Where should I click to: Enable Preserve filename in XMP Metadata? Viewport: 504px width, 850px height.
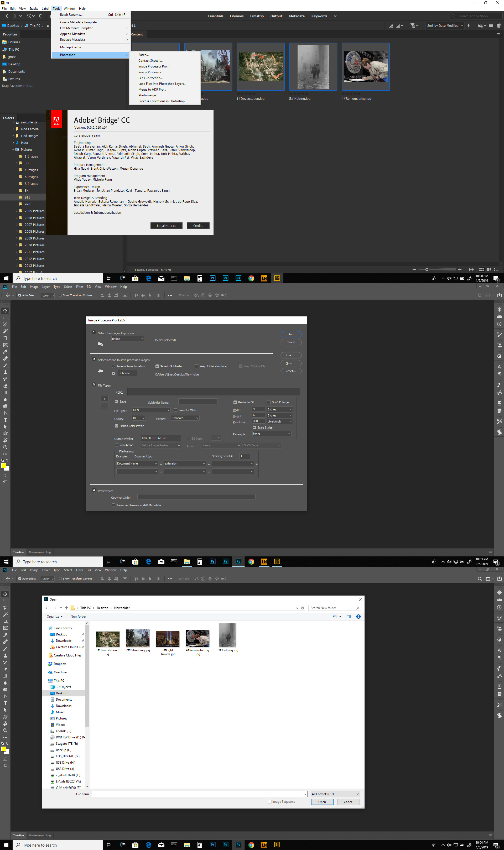(x=113, y=505)
